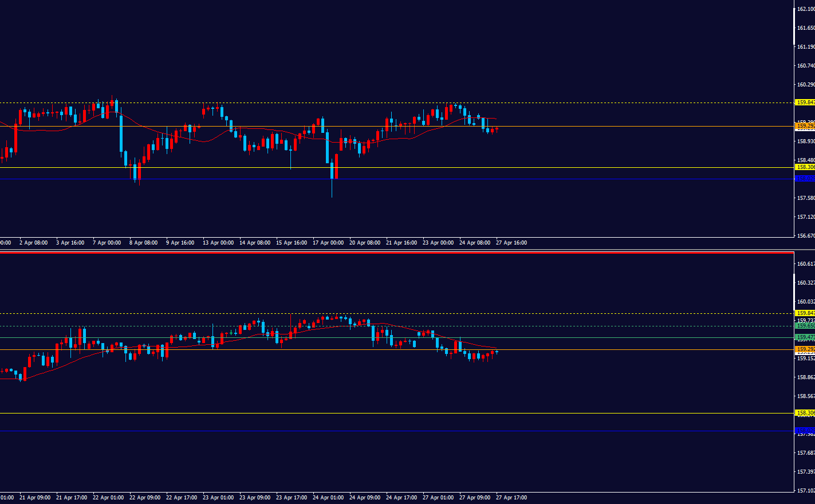815x504 pixels.
Task: Click the 157.102 value on lower price axis
Action: (x=806, y=491)
